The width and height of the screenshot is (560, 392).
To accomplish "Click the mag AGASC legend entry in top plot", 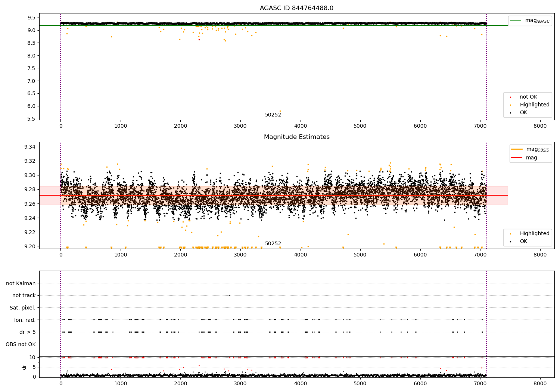I will [530, 21].
